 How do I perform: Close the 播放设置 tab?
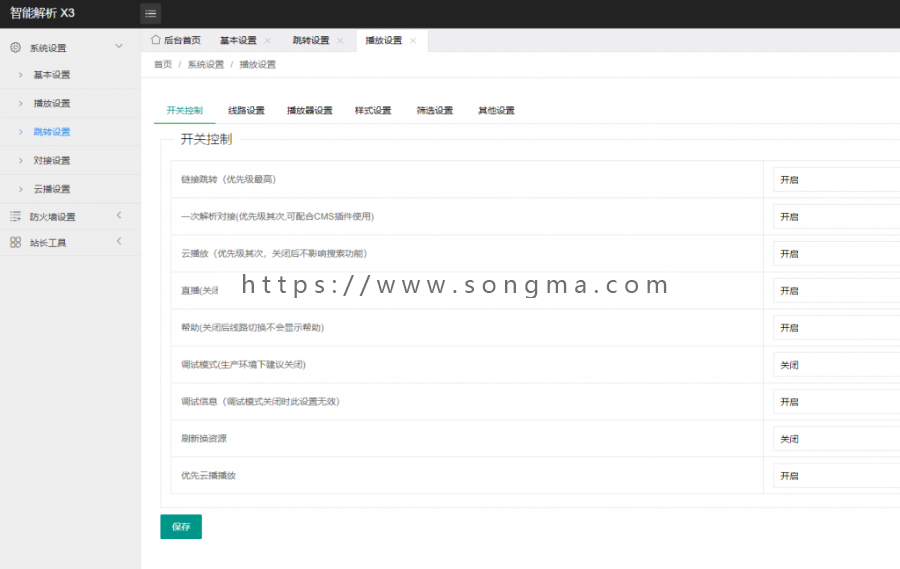pos(413,41)
